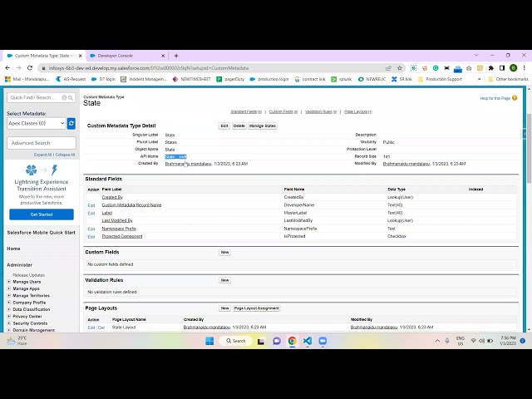The height and width of the screenshot is (399, 532).
Task: Open the pagerDuty bookmark
Action: coord(230,79)
